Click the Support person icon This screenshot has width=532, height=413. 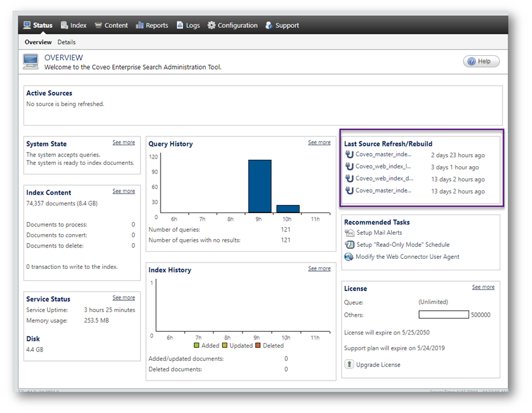coord(269,25)
